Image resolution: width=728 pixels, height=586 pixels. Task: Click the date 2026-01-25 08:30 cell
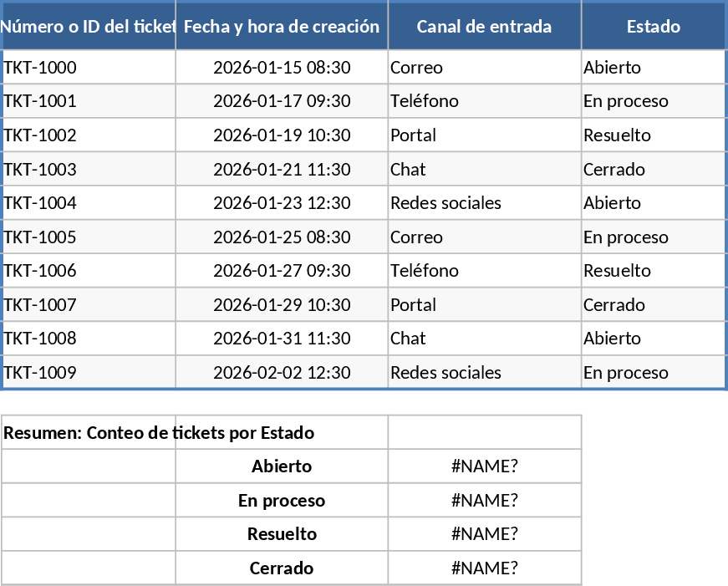coord(282,237)
